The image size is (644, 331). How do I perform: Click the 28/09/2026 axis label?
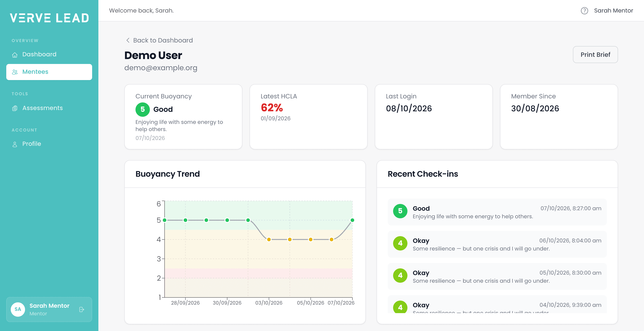point(185,303)
